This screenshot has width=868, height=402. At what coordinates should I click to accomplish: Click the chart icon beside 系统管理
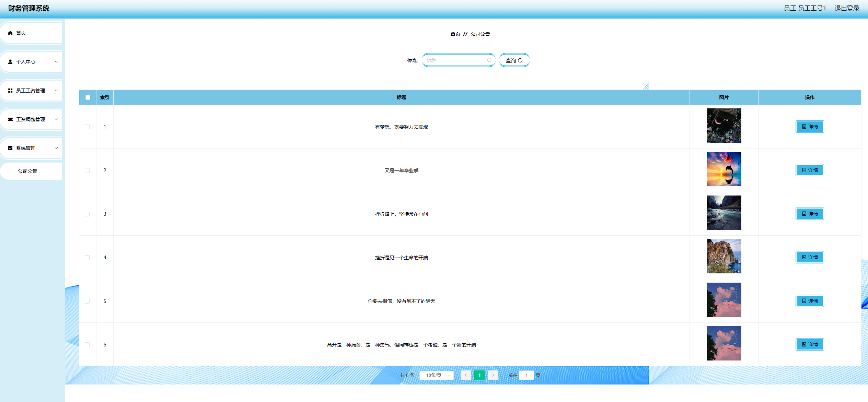click(x=10, y=148)
